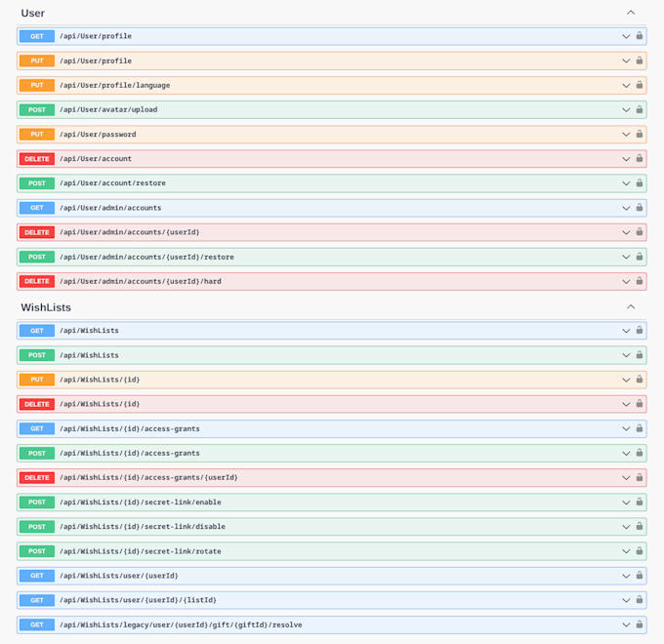Expand chevron of GET /api/WishLists

(x=626, y=331)
